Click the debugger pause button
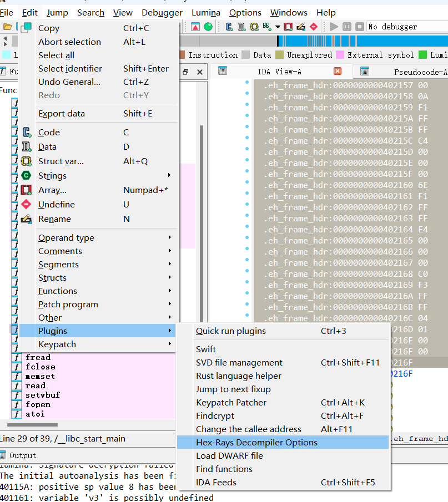The height and width of the screenshot is (502, 448). coord(347,27)
